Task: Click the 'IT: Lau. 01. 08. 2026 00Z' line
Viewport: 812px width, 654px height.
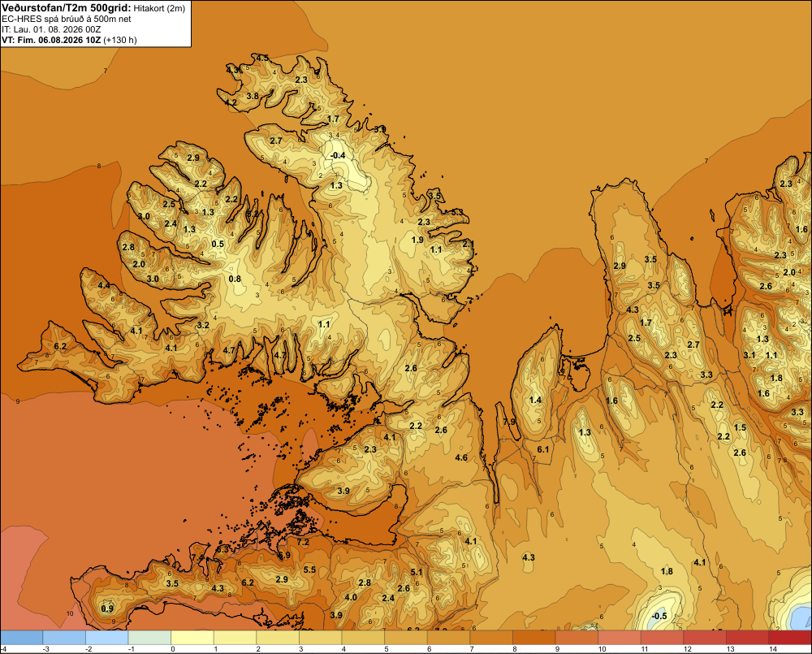Action: [x=51, y=29]
